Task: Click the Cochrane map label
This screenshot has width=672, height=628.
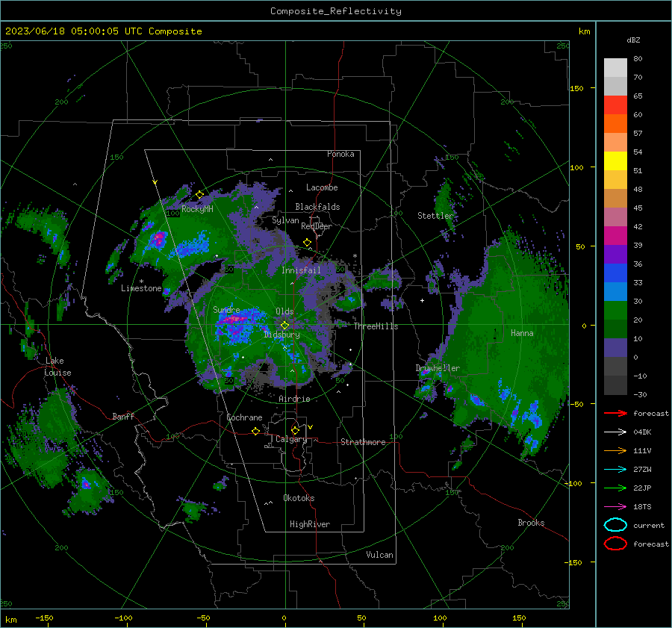Action: 244,417
